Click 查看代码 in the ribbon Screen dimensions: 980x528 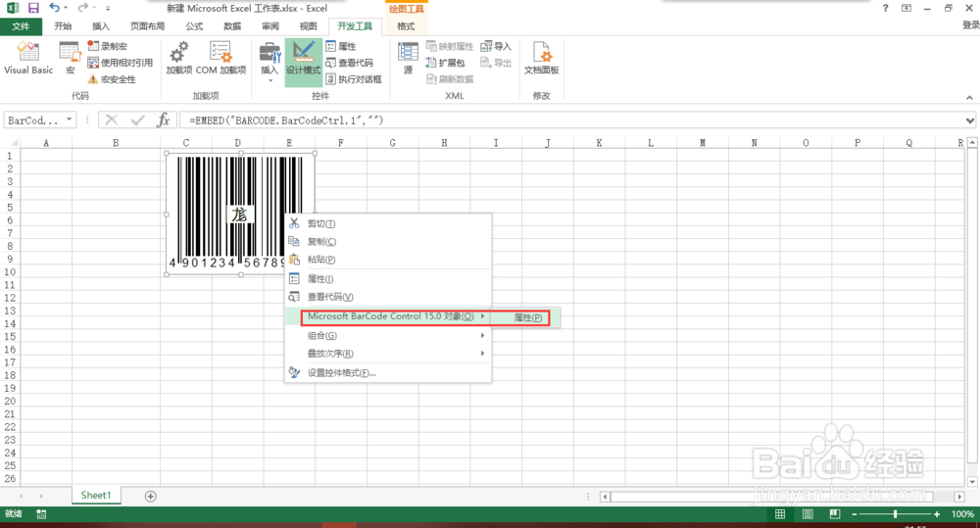[x=350, y=63]
